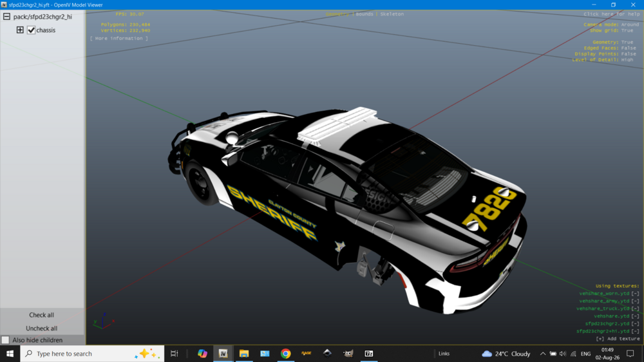Open Google Chrome from taskbar
The image size is (644, 362).
[x=285, y=354]
